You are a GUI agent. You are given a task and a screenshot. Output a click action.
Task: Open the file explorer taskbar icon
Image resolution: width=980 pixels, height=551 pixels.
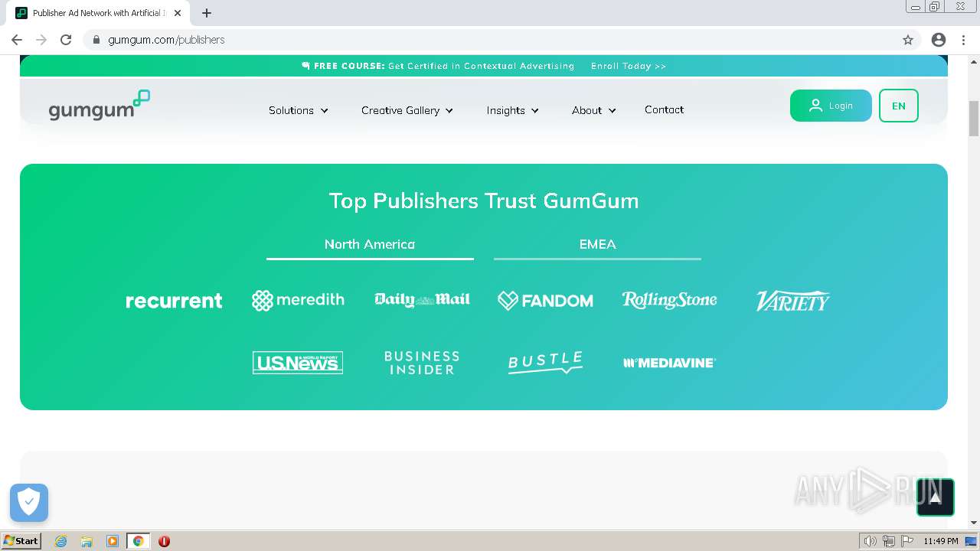(x=87, y=541)
